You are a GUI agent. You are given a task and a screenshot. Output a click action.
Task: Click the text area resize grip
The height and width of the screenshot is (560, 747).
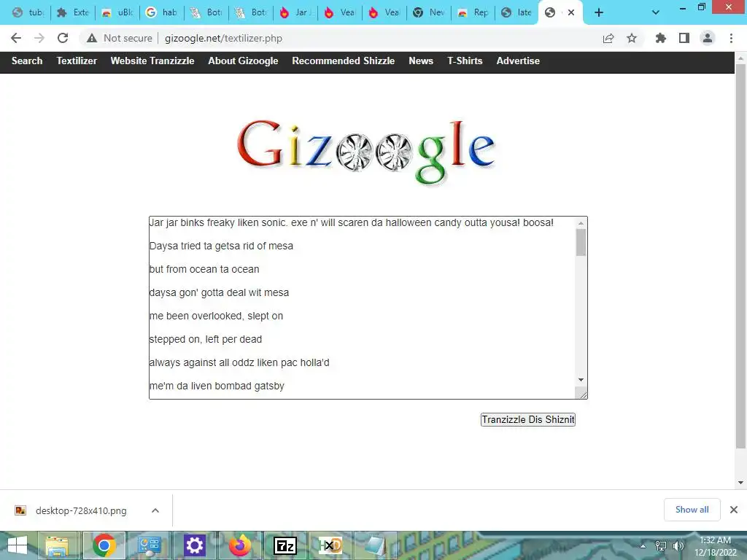[581, 393]
